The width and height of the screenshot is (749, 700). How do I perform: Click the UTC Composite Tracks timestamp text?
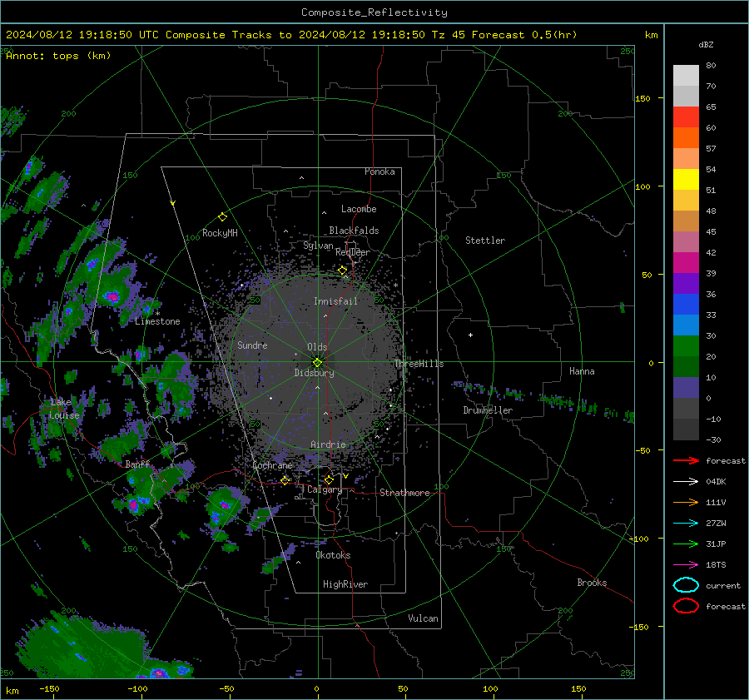(x=291, y=35)
